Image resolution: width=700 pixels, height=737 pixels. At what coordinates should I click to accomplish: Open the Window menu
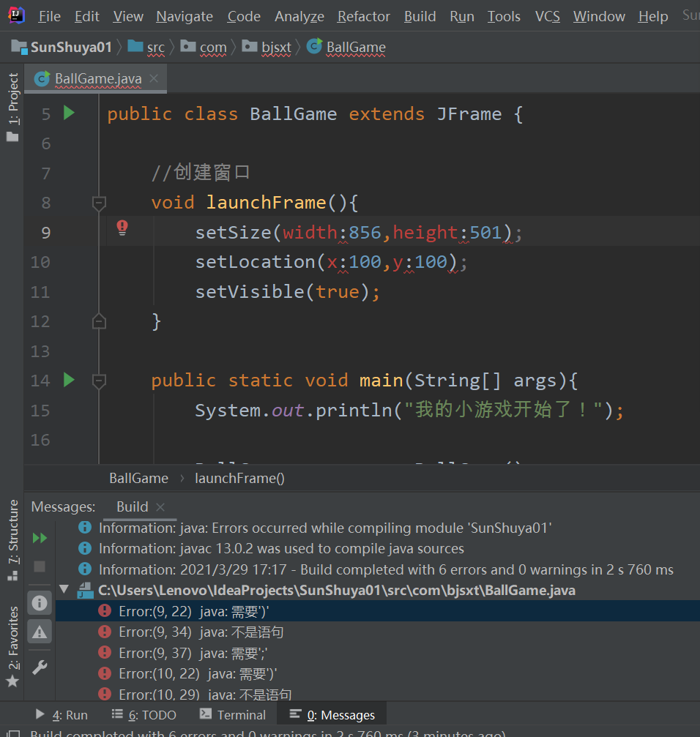tap(599, 16)
